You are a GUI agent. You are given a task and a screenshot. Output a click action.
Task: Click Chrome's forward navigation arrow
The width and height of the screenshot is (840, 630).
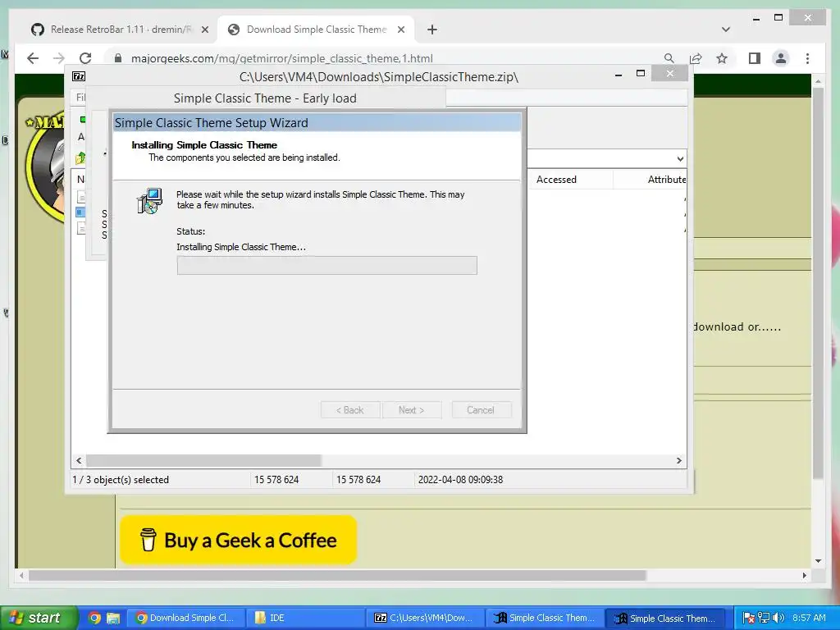[x=59, y=58]
